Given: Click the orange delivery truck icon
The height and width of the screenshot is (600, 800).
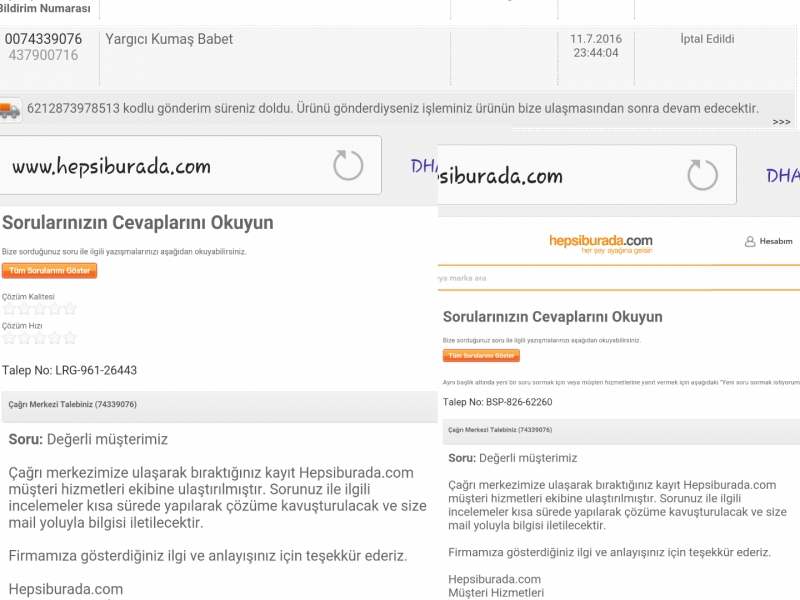Looking at the screenshot, I should tap(10, 110).
